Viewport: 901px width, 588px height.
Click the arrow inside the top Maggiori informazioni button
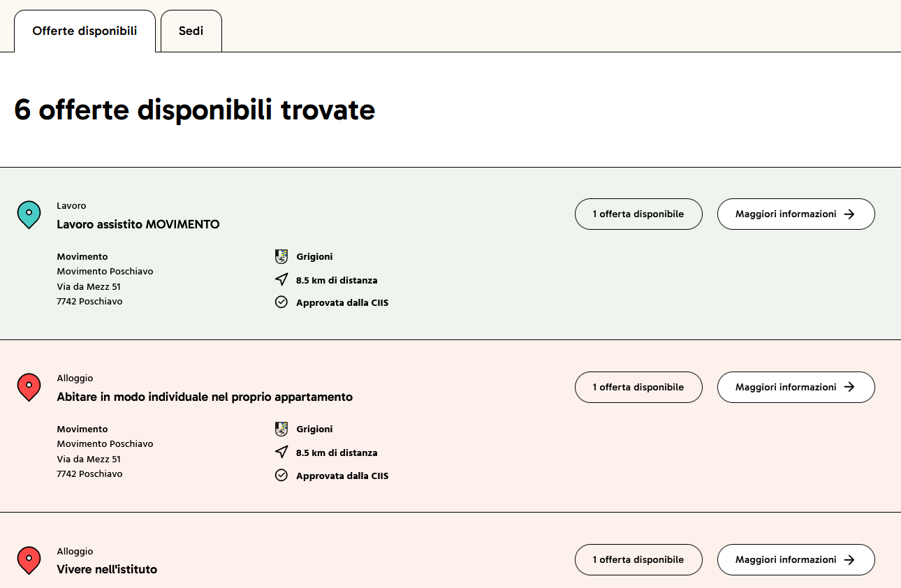(849, 214)
